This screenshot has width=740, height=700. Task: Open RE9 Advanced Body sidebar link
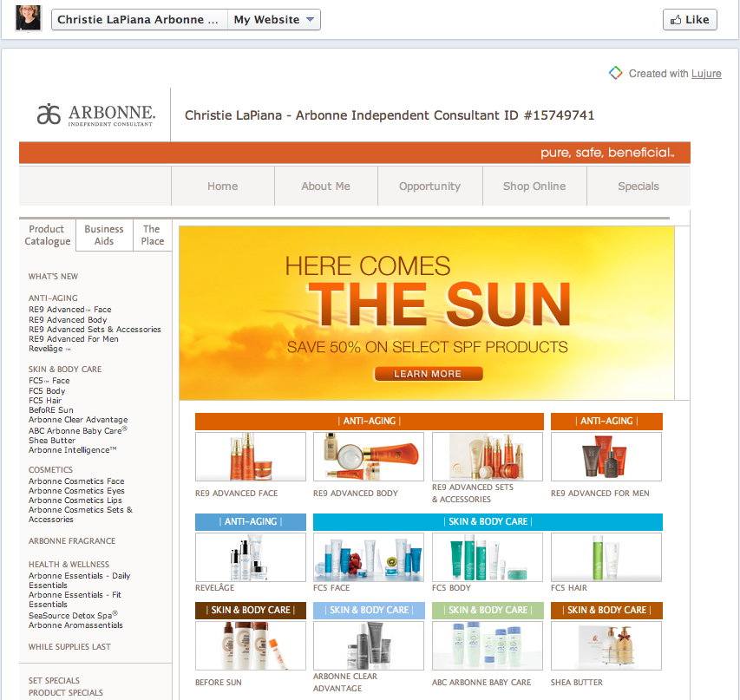pyautogui.click(x=68, y=319)
